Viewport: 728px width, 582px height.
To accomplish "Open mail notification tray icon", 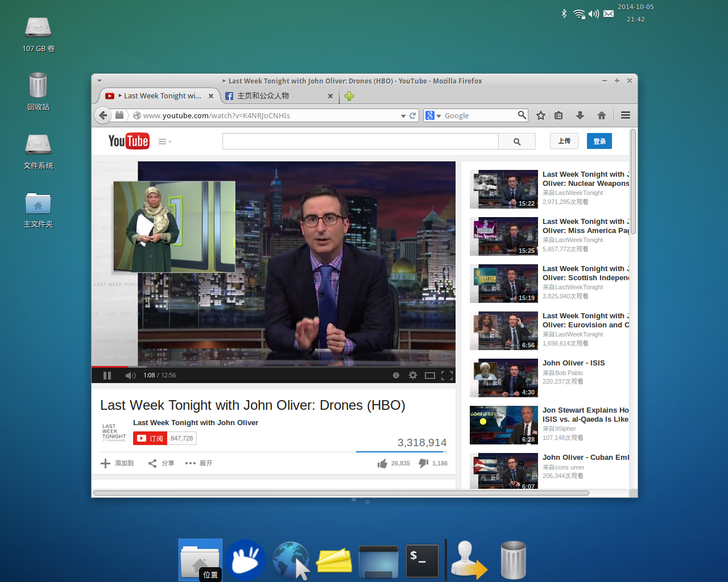I will tap(609, 14).
